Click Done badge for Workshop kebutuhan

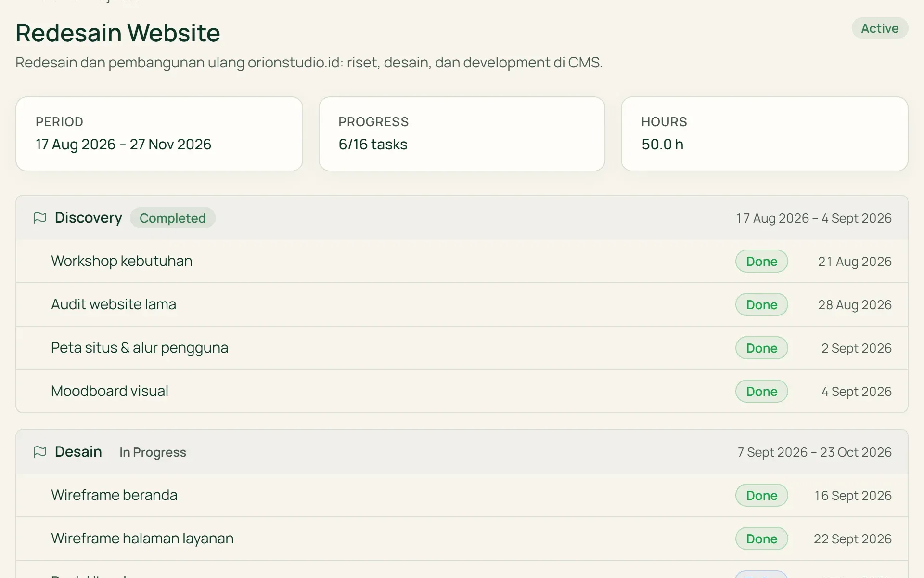(x=761, y=261)
